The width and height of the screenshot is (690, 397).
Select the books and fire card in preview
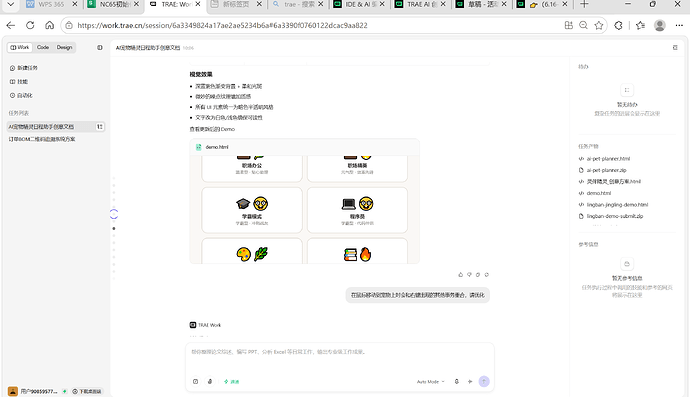[357, 251]
